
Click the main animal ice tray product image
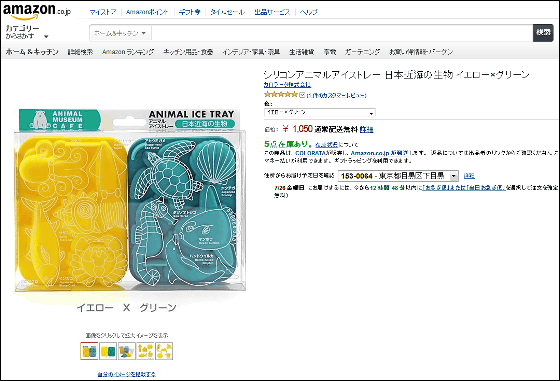[130, 200]
